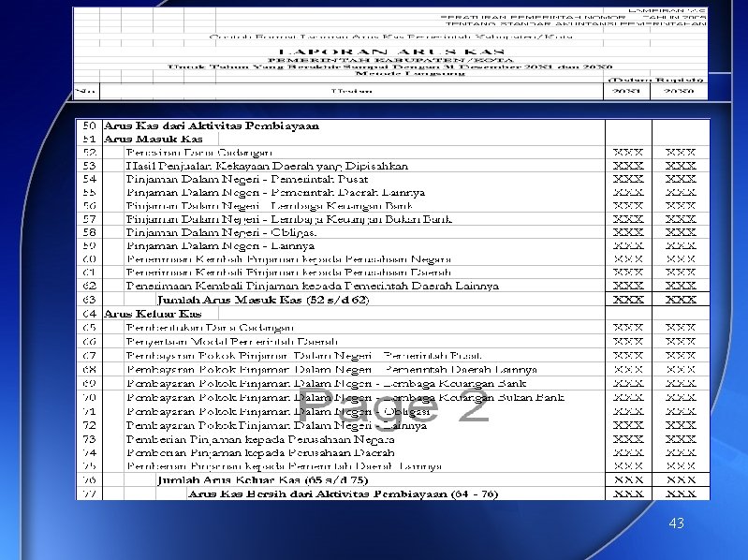
Task: Click 'Pembayaran Pokok Pinjaman Dalam Negeri - Lembaga Keuangan Bank'
Action: point(327,384)
